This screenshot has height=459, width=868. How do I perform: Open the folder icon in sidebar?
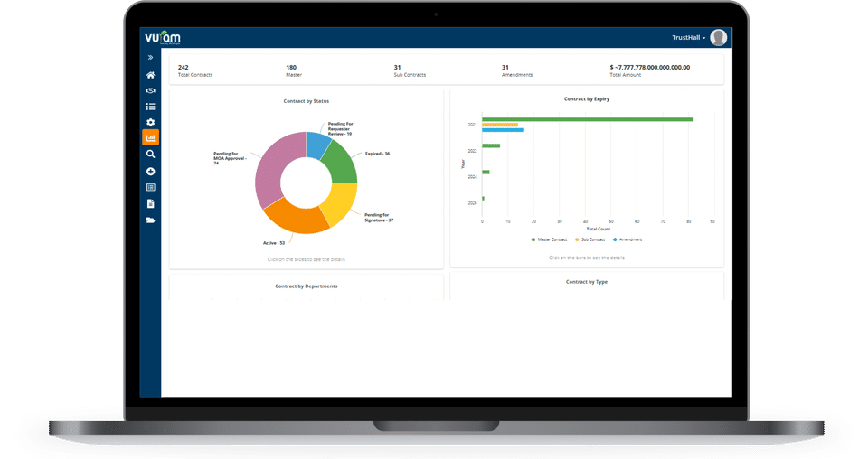150,220
